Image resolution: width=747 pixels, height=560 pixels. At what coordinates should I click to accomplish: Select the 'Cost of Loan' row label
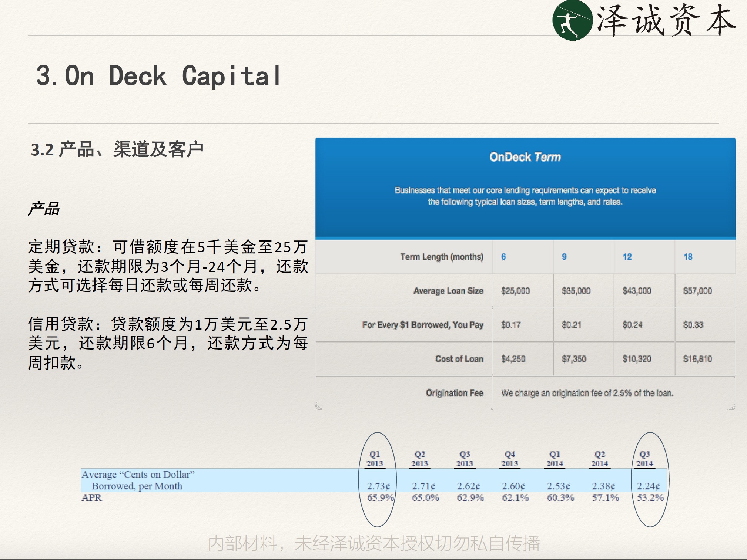pos(459,359)
